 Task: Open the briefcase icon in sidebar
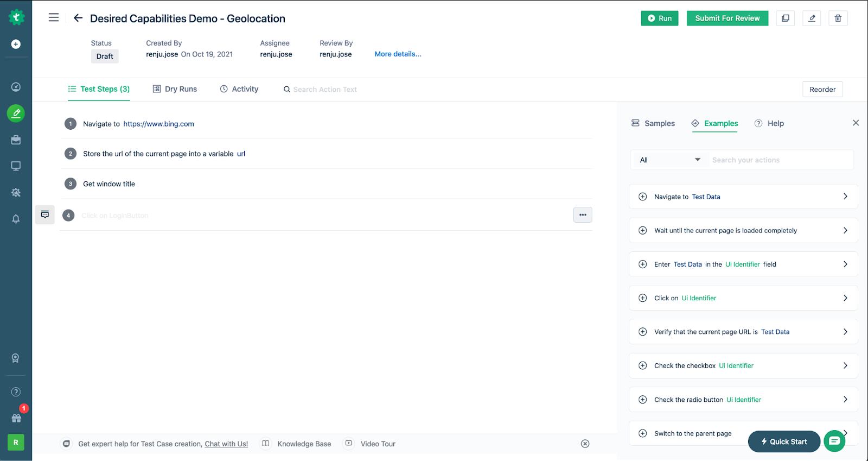(16, 140)
